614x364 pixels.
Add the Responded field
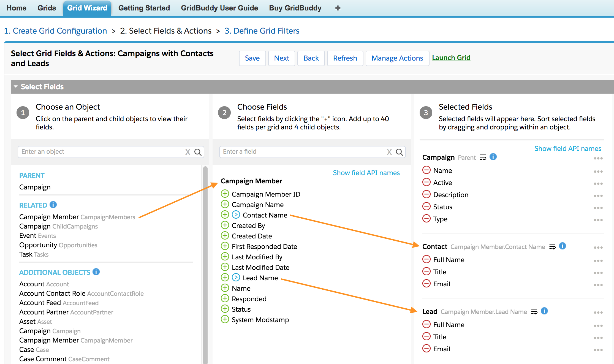click(x=225, y=298)
